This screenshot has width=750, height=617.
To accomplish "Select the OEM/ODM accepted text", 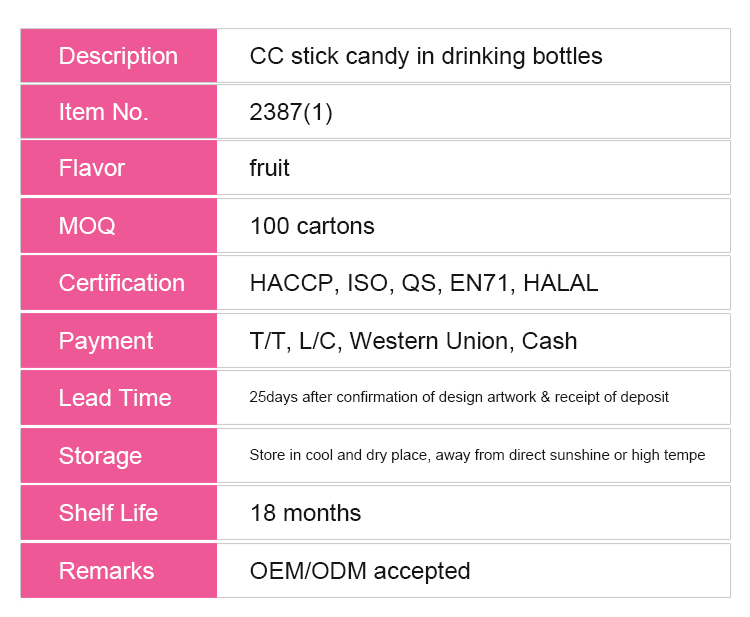I will (x=360, y=571).
